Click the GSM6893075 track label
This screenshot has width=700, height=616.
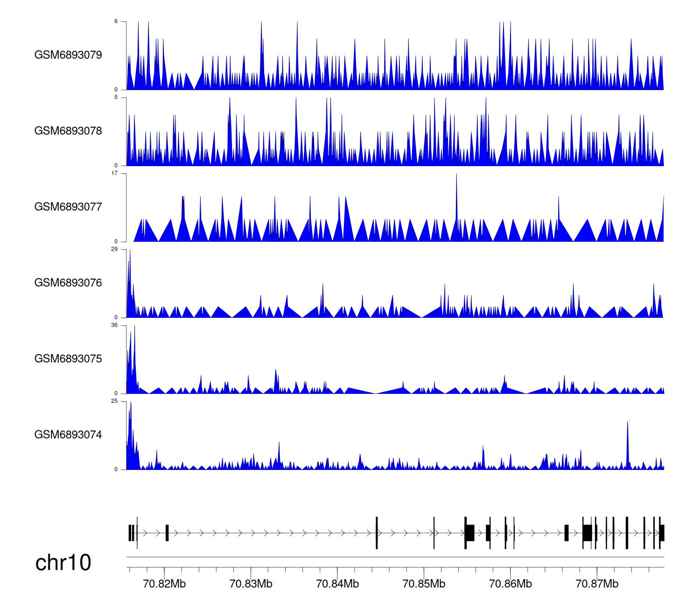(68, 359)
